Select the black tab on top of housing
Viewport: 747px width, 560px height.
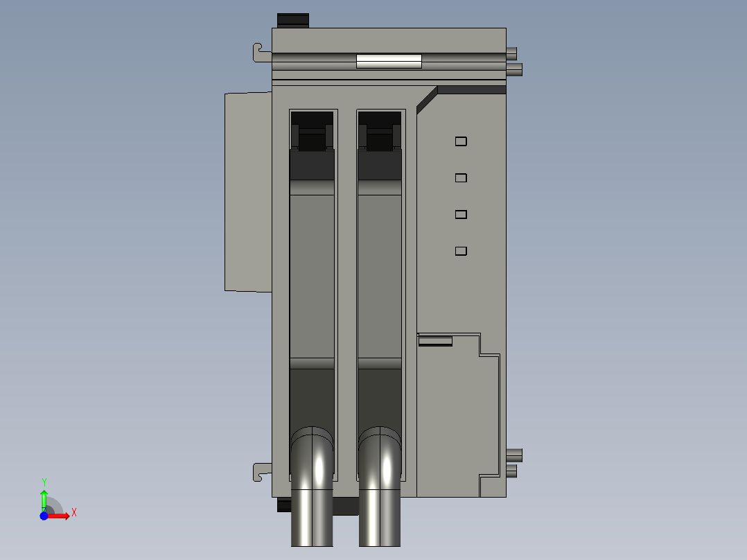(293, 19)
